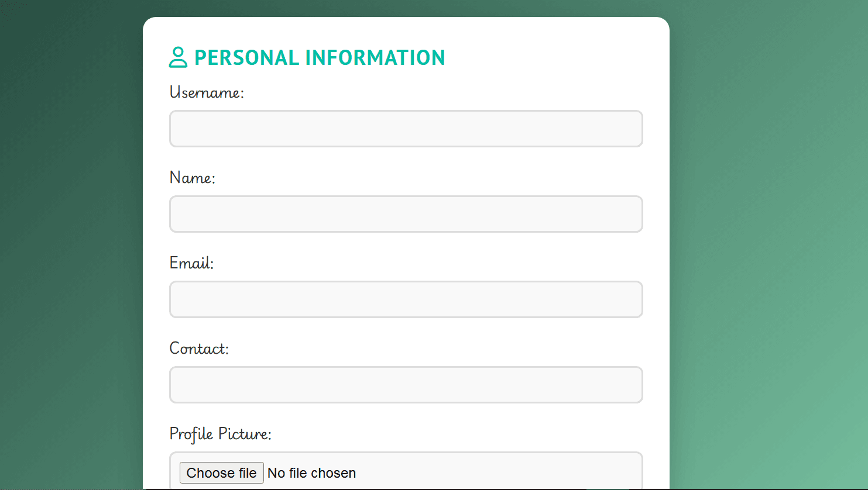Screen dimensions: 868x490
Task: Click the Contact label text
Action: pyautogui.click(x=198, y=348)
